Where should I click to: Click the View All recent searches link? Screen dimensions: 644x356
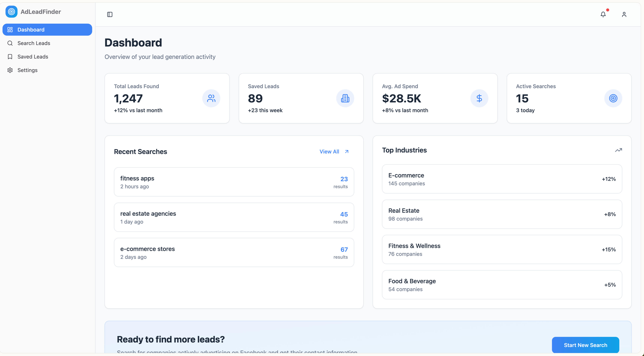329,152
